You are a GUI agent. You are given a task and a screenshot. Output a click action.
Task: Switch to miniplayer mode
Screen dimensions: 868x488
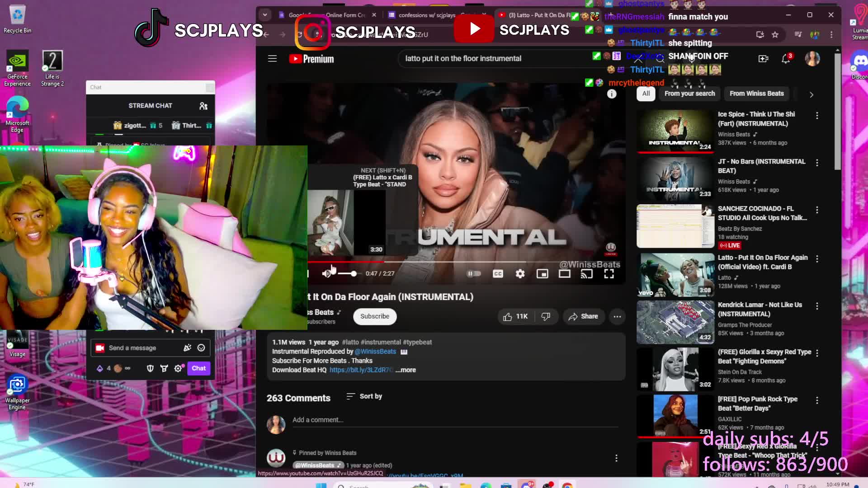click(x=542, y=274)
